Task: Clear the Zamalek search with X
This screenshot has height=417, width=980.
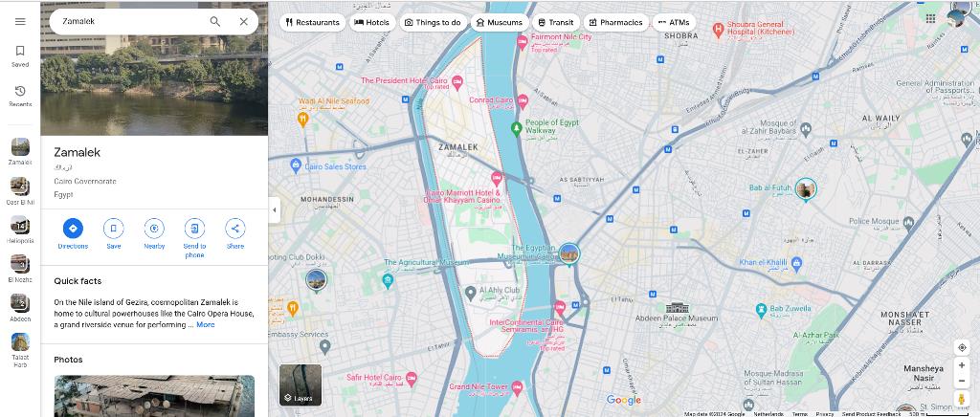Action: pyautogui.click(x=244, y=21)
